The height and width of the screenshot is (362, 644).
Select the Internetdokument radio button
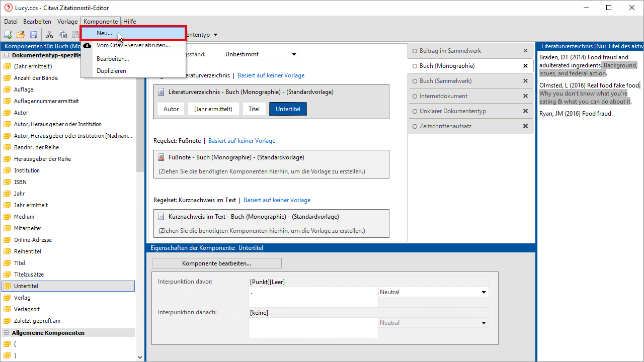pyautogui.click(x=415, y=96)
